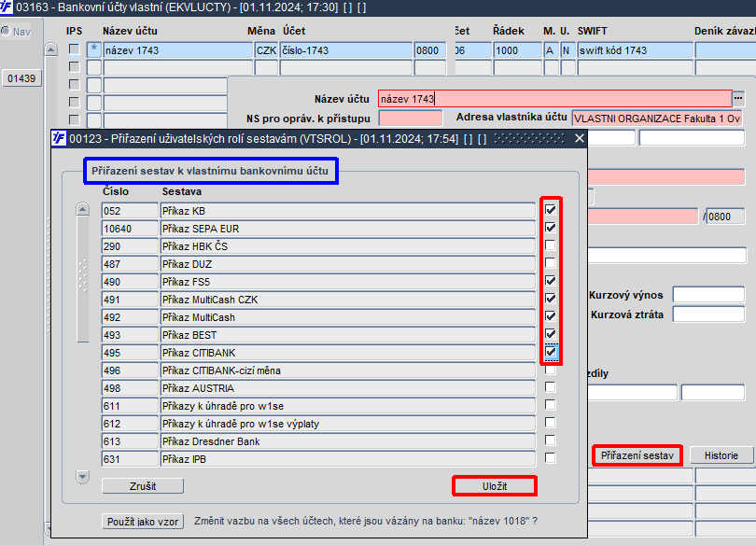
Task: Check the Příkaz IPB checkbox
Action: [x=550, y=458]
